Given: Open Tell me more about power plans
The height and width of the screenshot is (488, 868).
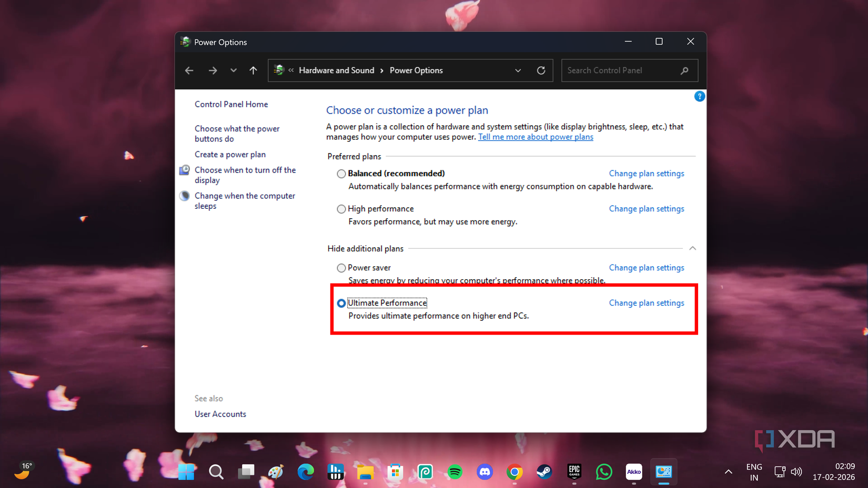Looking at the screenshot, I should click(x=536, y=137).
